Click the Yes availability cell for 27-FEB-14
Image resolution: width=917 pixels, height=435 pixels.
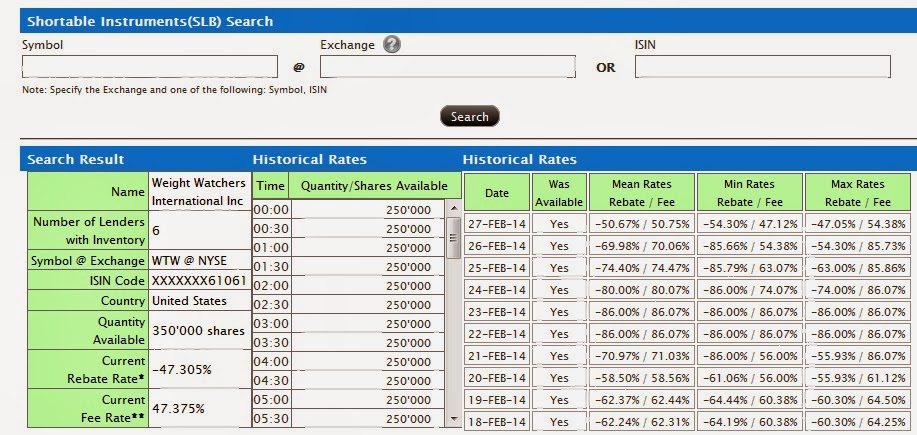coord(559,224)
